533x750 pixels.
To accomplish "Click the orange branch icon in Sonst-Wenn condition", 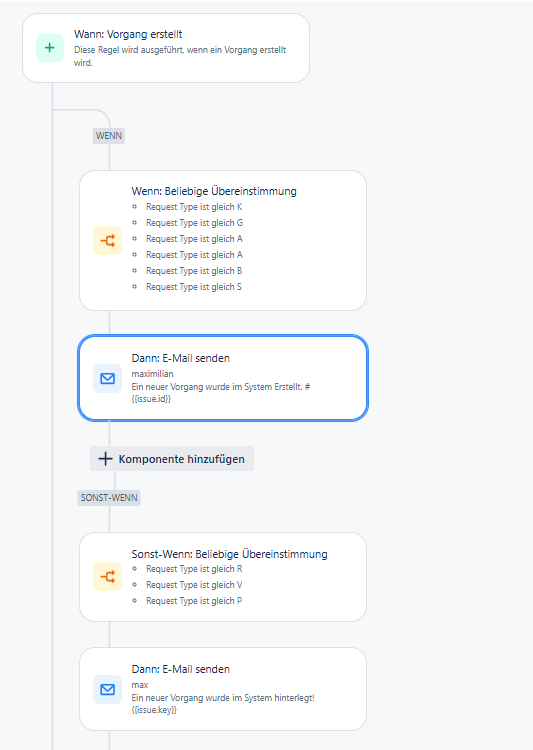I will coord(108,577).
